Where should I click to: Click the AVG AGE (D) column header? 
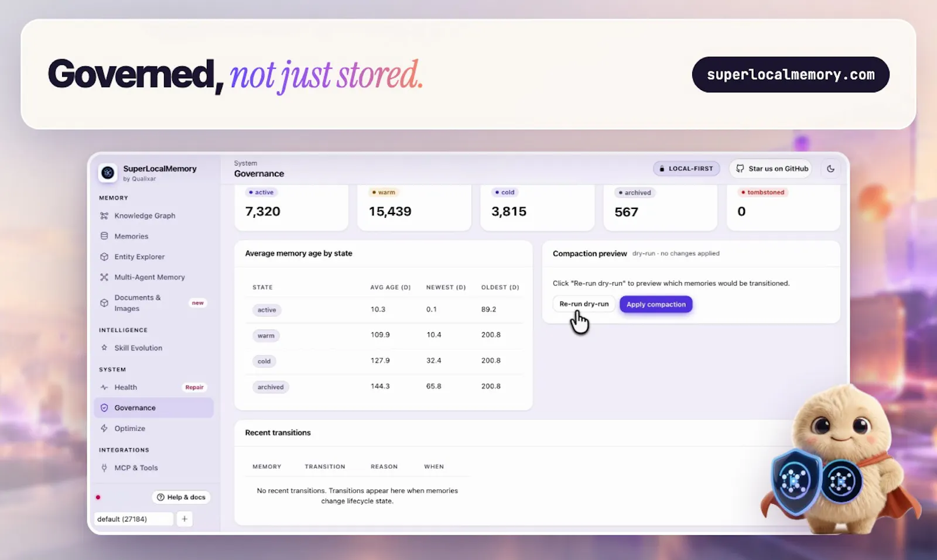click(391, 287)
